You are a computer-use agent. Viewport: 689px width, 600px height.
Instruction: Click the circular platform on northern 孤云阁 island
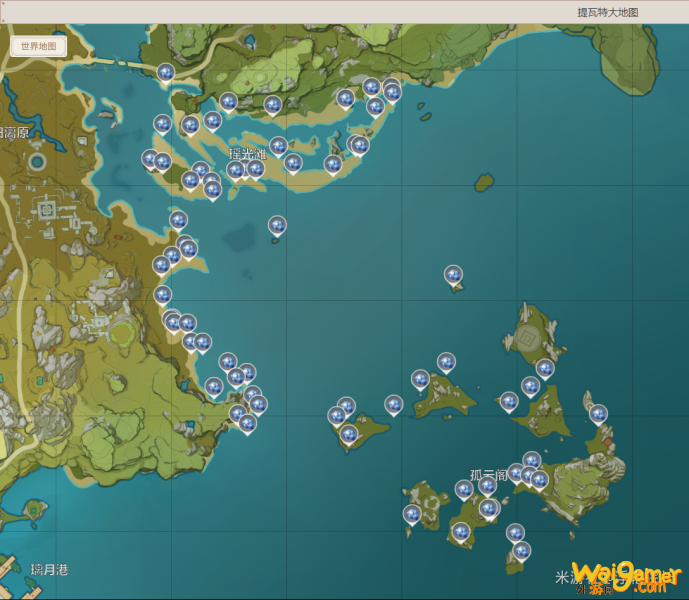click(526, 338)
